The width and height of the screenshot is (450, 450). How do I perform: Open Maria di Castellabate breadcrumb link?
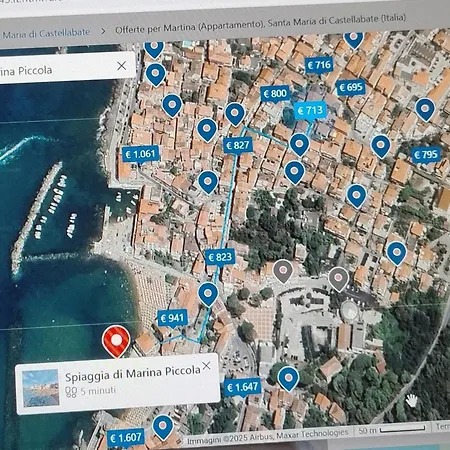coord(46,33)
